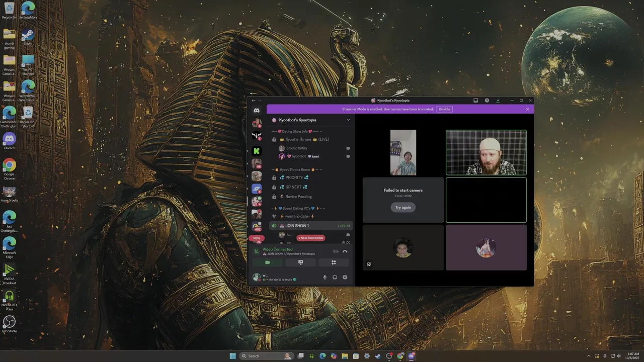Open the blue server icon with 4 badge
Viewport: 644px width, 362px height.
coord(257,189)
